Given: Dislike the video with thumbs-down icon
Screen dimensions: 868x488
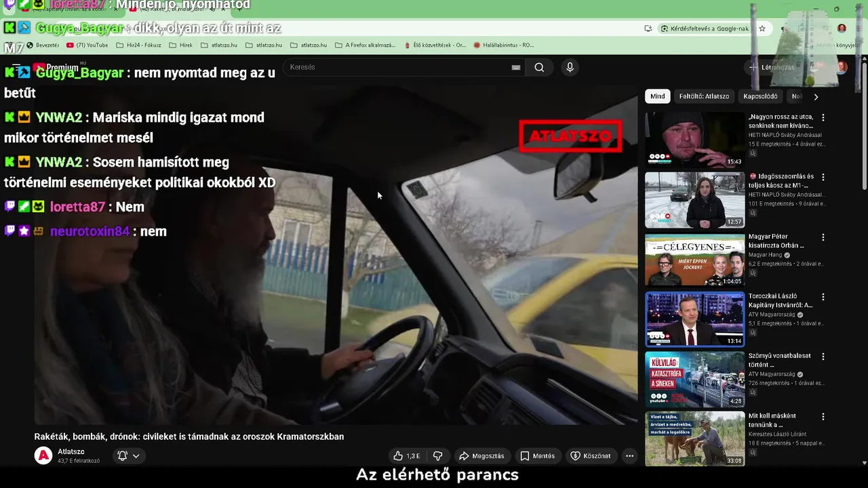Looking at the screenshot, I should 438,456.
